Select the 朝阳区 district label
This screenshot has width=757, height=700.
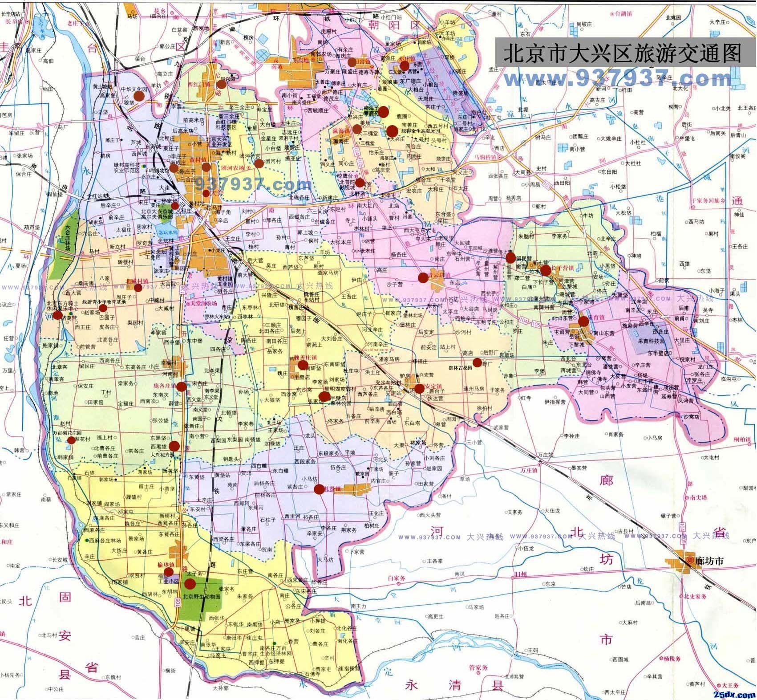(x=395, y=25)
